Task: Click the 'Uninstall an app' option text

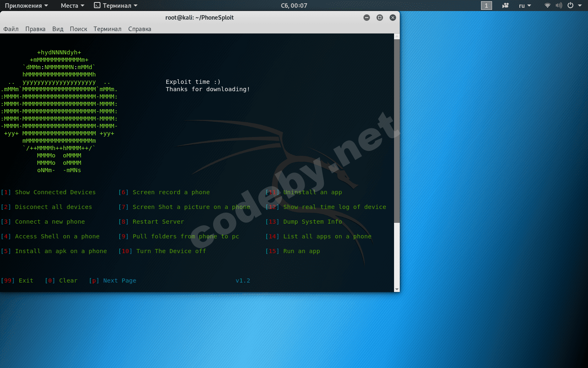Action: pos(313,192)
